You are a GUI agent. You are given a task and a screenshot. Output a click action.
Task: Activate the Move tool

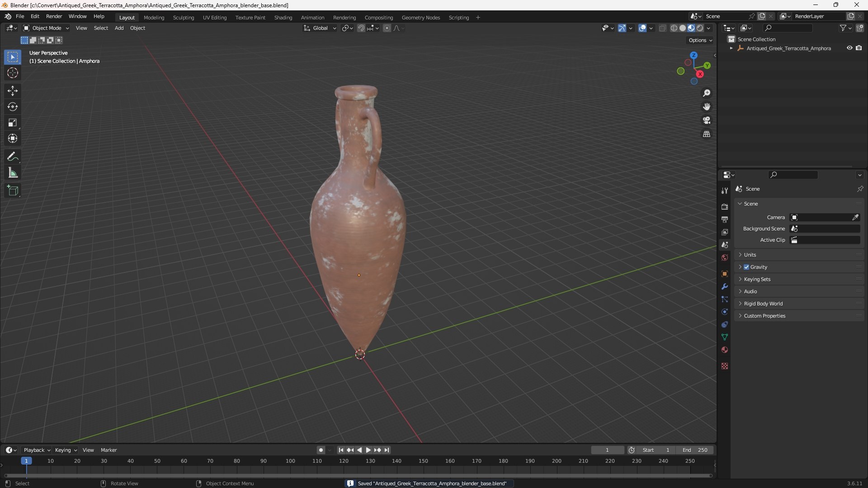click(13, 91)
